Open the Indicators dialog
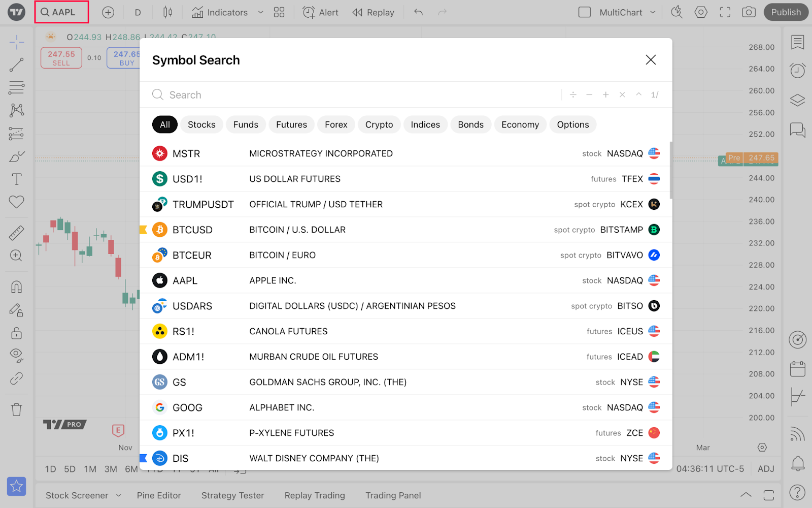Screen dimensions: 812x508 (220, 12)
